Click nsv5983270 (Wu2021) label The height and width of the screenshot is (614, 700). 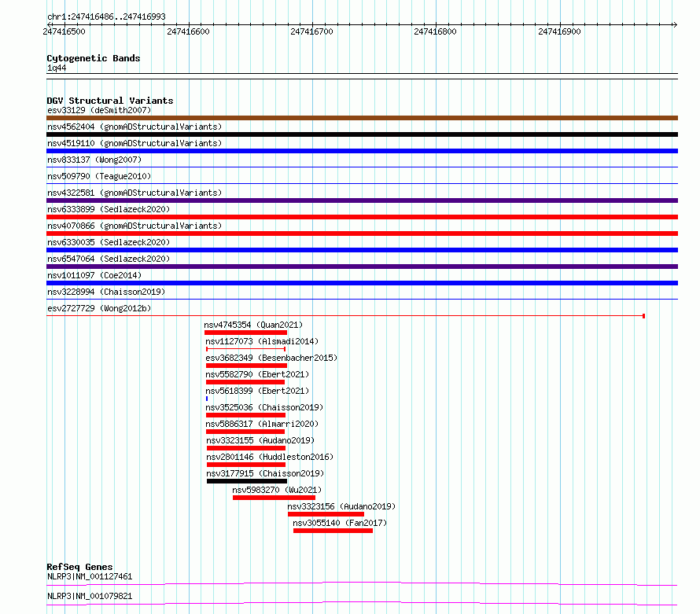point(277,490)
